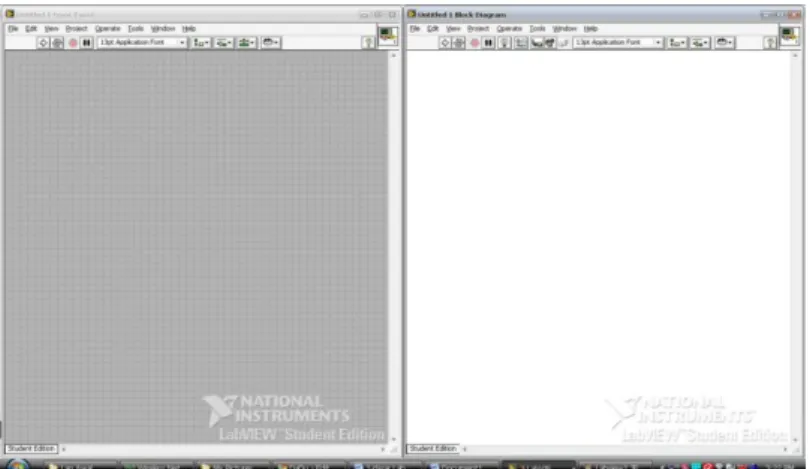This screenshot has width=810, height=469.
Task: Click Step Out in Block Diagram toolbar
Action: [x=563, y=42]
